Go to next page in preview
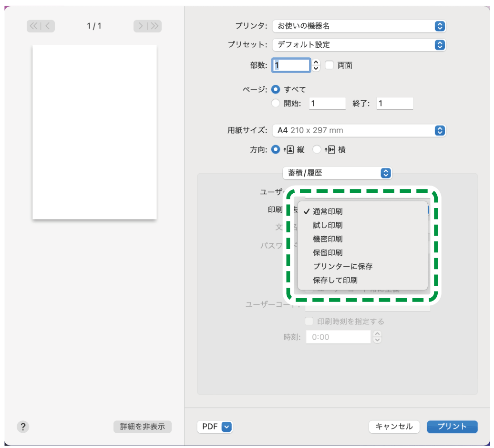 (x=140, y=26)
